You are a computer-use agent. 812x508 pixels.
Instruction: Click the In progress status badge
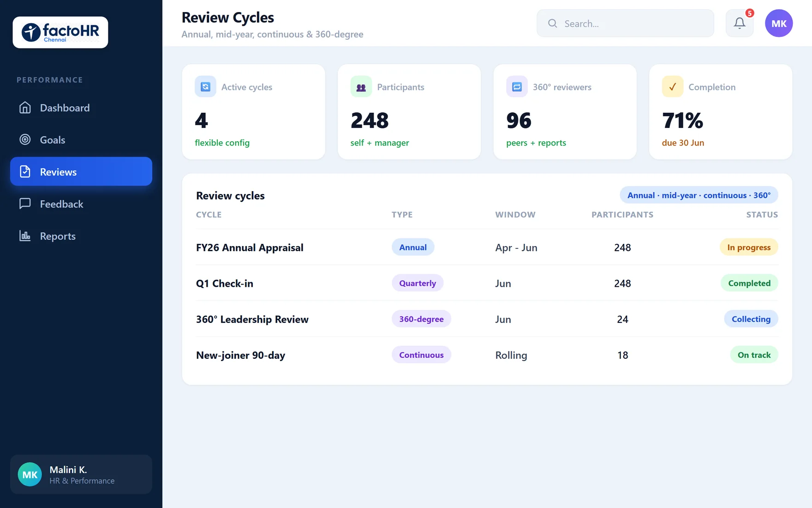point(749,247)
